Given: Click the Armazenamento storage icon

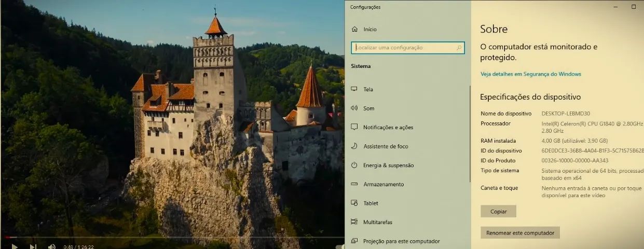Looking at the screenshot, I should coord(354,184).
